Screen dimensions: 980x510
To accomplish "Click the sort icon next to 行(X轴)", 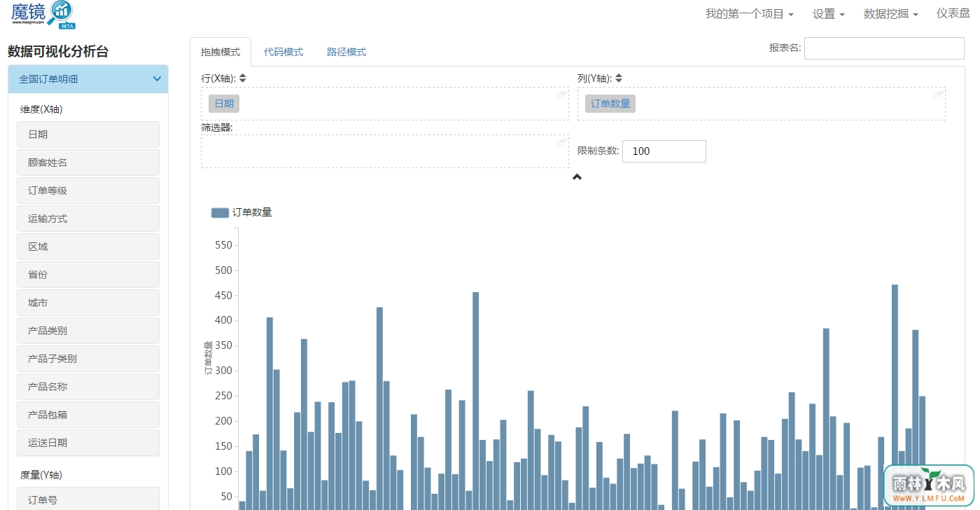I will (x=242, y=78).
